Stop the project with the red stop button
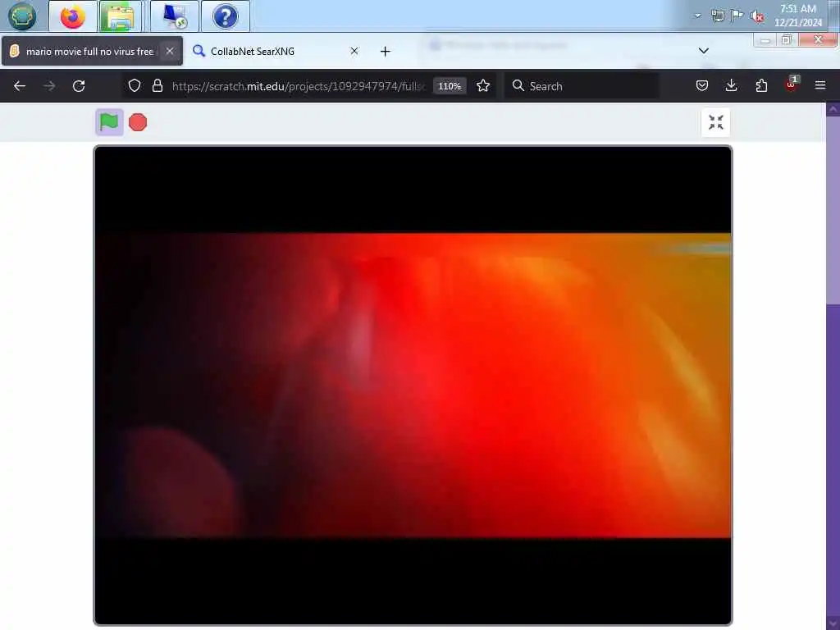The height and width of the screenshot is (630, 840). point(138,122)
